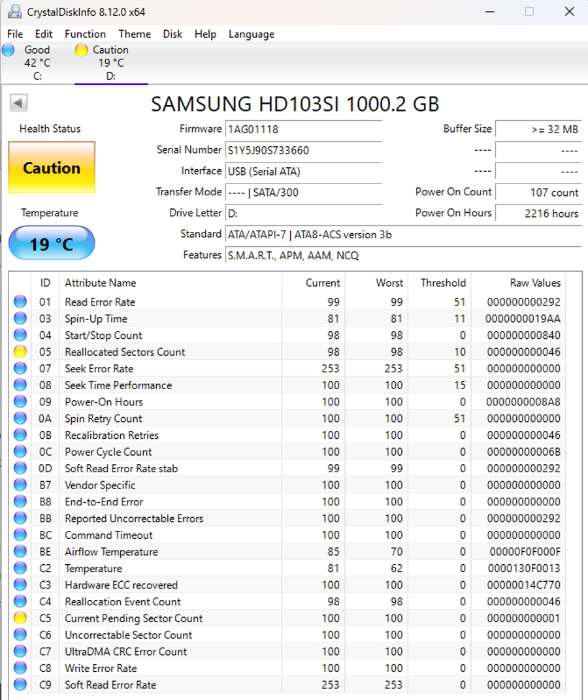Viewport: 588px width, 700px height.
Task: Click the Standard field ATA/ATAPI-7
Action: [404, 234]
